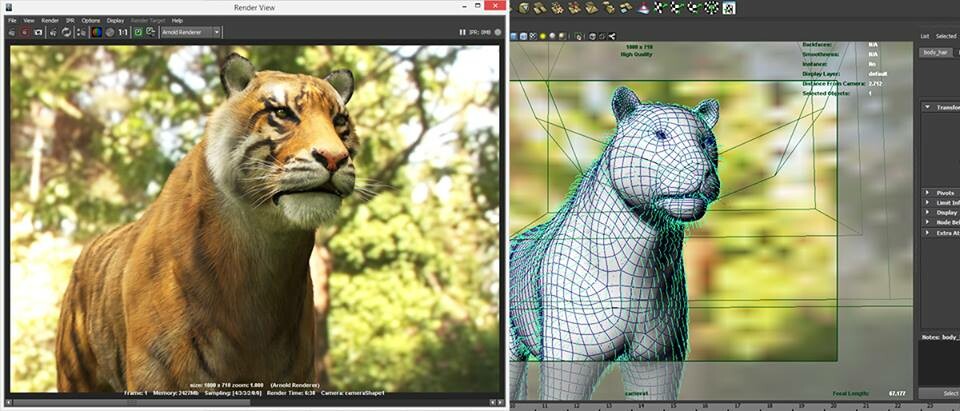
Task: Toggle the gray sphere viewport toolbar icon
Action: [562, 36]
